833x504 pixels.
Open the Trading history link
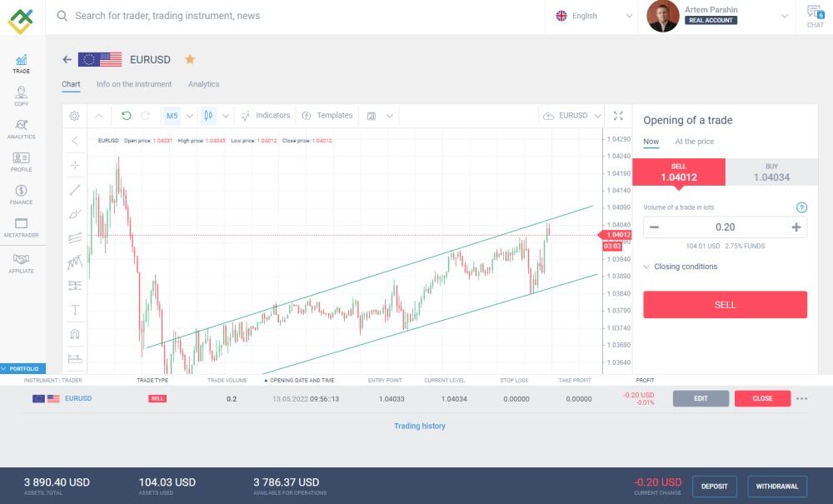click(419, 426)
